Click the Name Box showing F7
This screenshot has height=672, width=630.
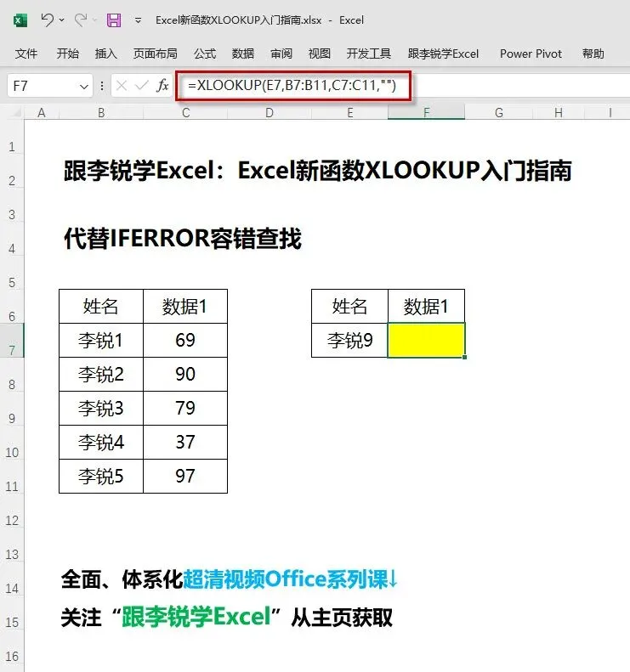(x=42, y=86)
